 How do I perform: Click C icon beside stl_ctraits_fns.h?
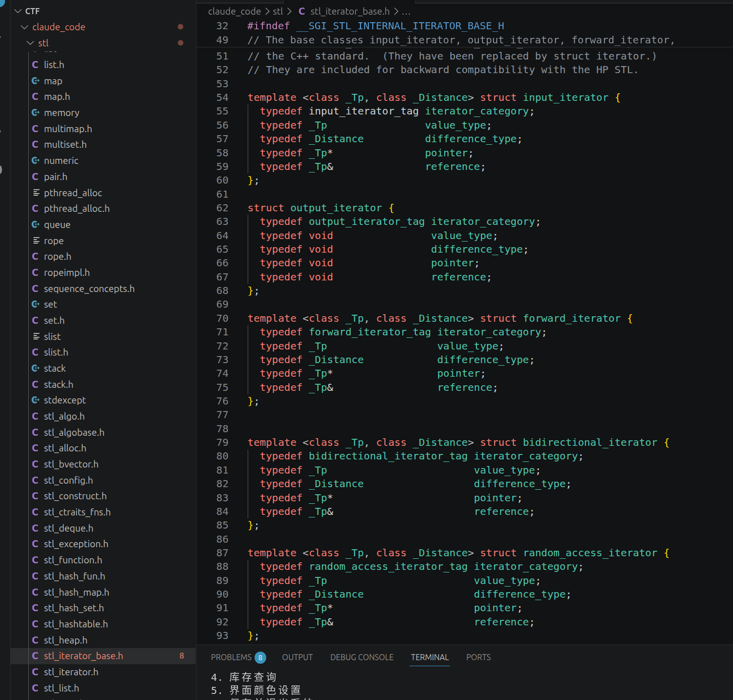coord(35,512)
